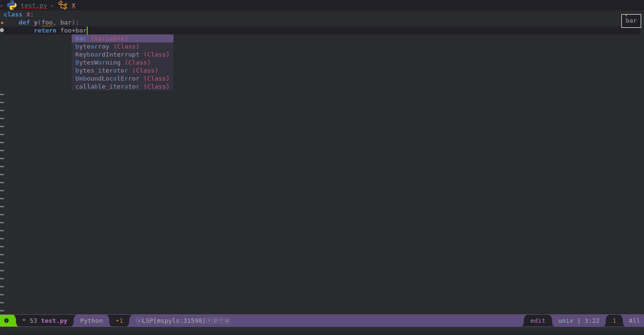Click the gray fringe dot beside the return line

click(2, 30)
